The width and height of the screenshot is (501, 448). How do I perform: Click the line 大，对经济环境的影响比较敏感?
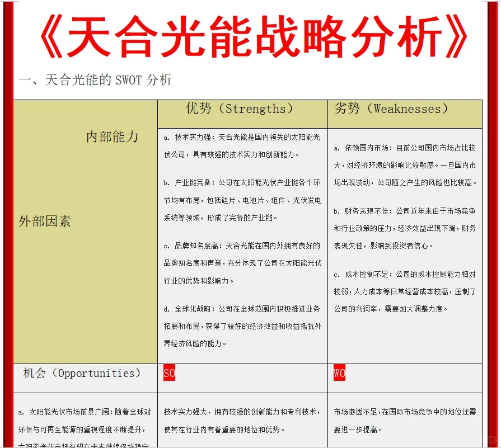(405, 165)
